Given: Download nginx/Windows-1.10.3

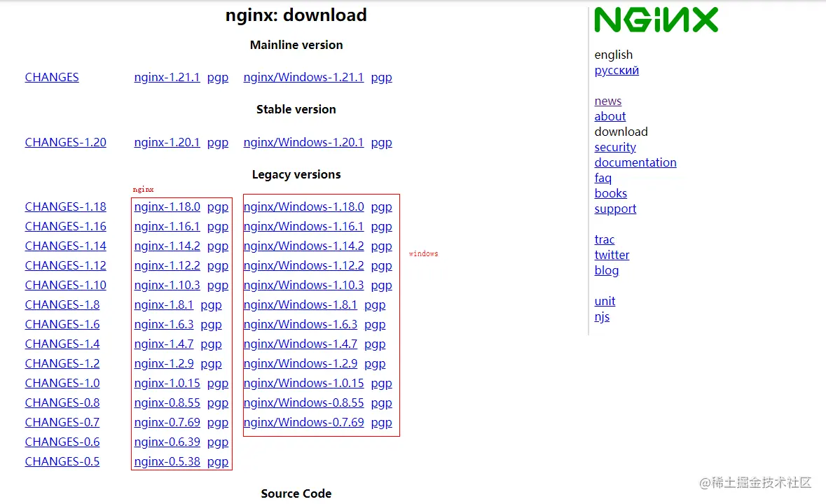Looking at the screenshot, I should [x=303, y=285].
